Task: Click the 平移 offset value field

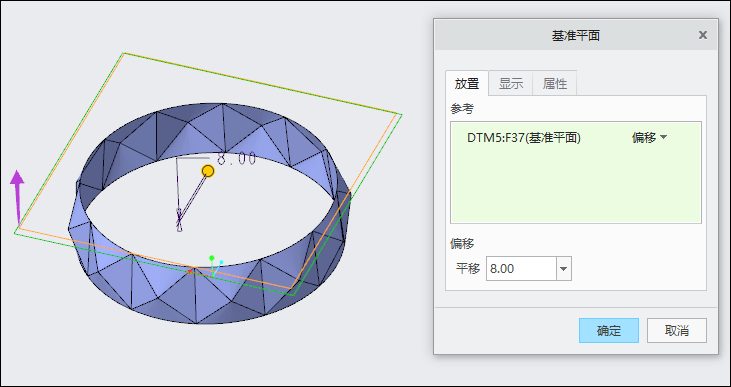Action: [521, 269]
